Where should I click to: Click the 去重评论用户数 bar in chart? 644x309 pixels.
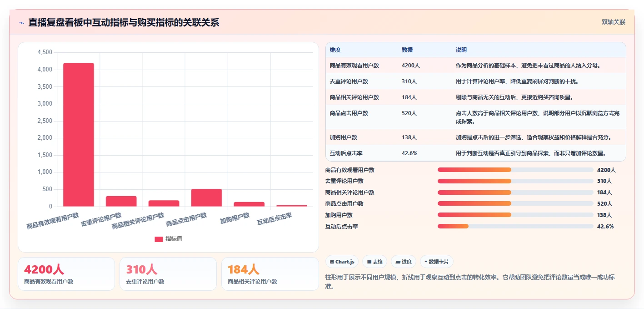[121, 201]
